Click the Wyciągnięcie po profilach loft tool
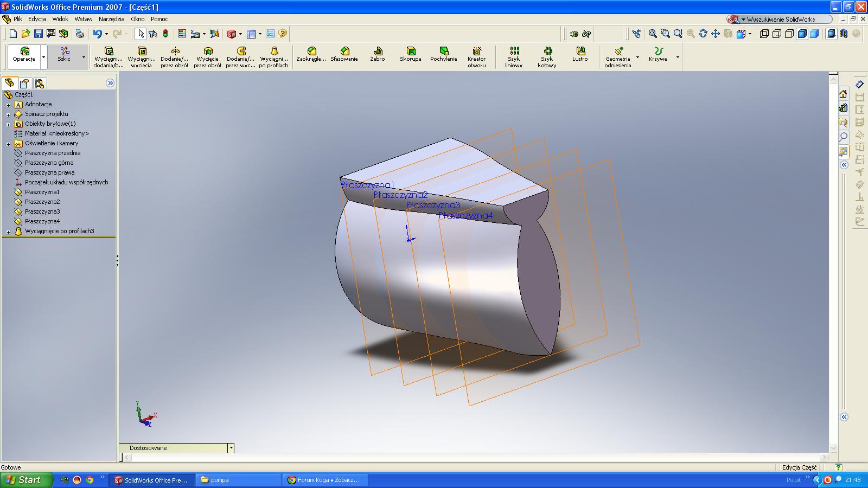868x488 pixels. pos(273,57)
